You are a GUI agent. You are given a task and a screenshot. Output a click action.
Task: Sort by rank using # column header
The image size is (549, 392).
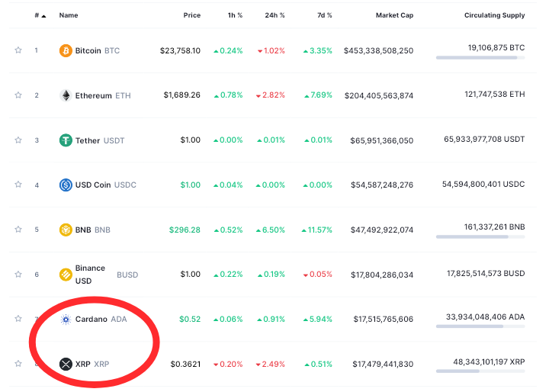[x=39, y=15]
